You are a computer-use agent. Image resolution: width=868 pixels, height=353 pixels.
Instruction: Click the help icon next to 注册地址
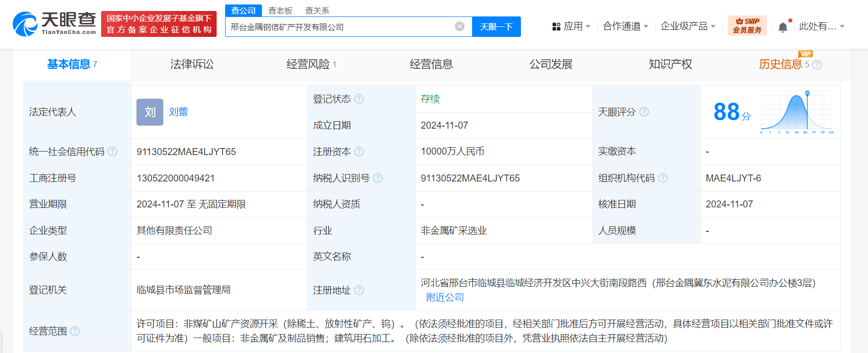coord(359,290)
